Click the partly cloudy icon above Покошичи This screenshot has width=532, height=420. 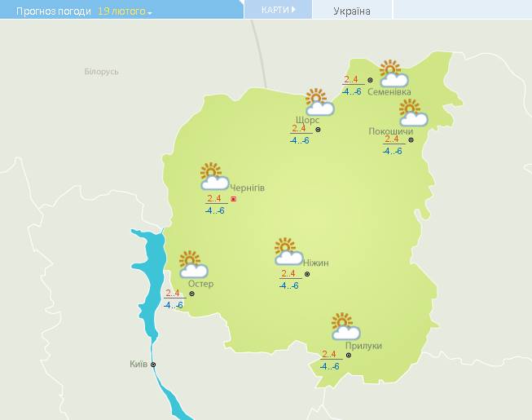pos(413,113)
